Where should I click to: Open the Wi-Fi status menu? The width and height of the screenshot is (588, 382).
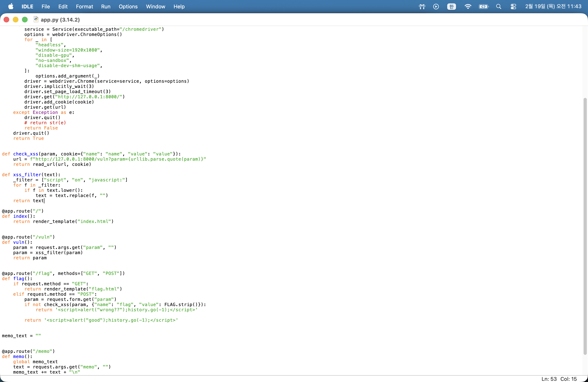pyautogui.click(x=468, y=6)
